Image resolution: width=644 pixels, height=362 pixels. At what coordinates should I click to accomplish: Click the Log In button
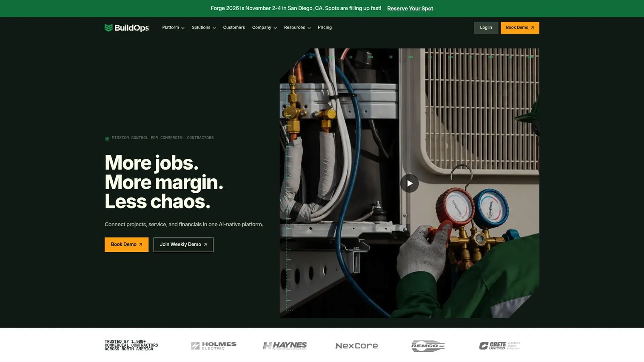(x=486, y=28)
